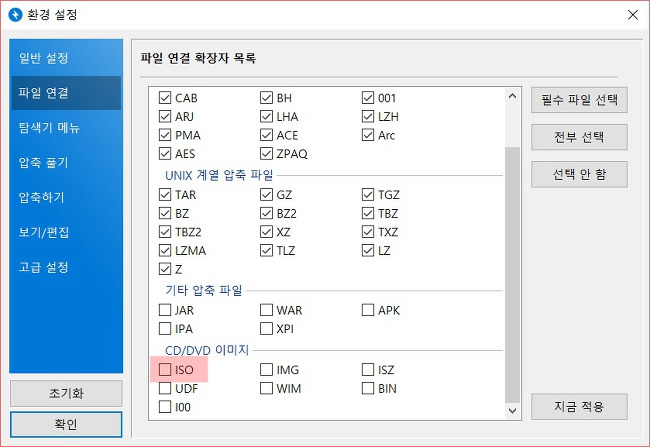Disable the LZMA file association

click(165, 250)
